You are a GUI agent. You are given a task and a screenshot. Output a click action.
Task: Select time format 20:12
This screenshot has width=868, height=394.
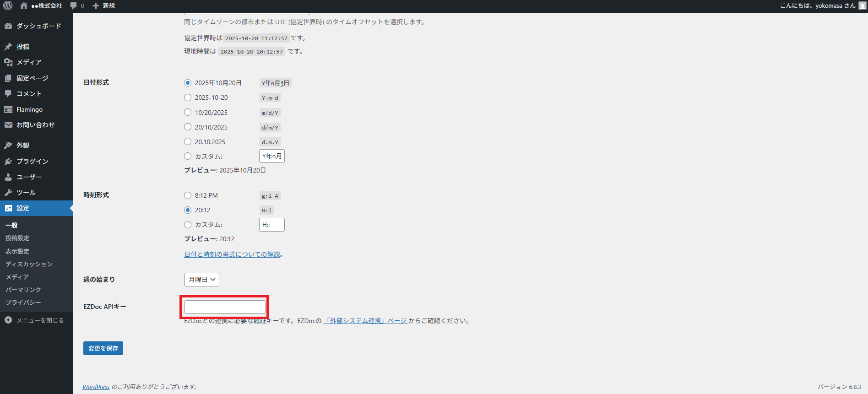pyautogui.click(x=188, y=210)
